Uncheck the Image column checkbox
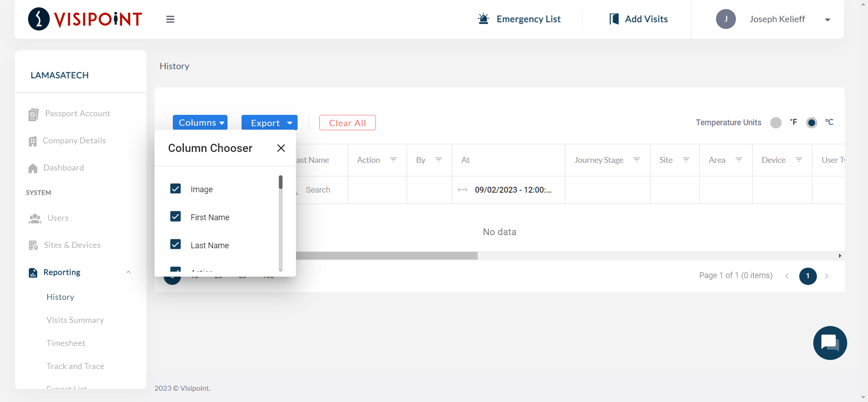Image resolution: width=868 pixels, height=402 pixels. [175, 189]
